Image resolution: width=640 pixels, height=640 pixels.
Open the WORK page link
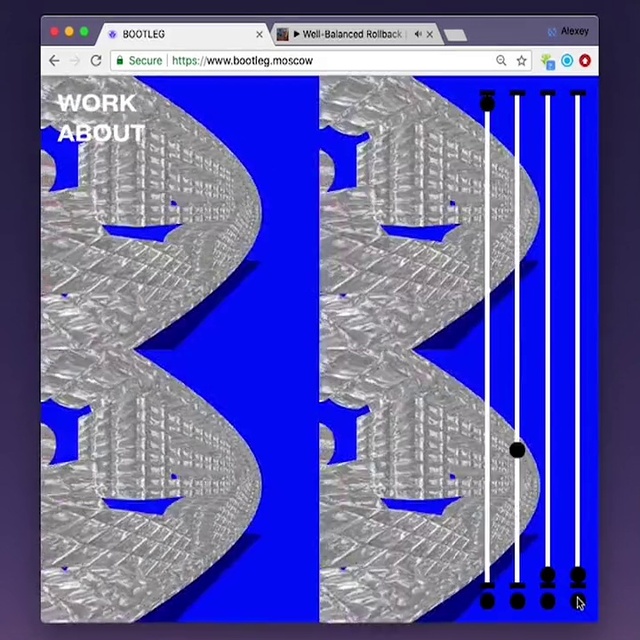pyautogui.click(x=96, y=103)
